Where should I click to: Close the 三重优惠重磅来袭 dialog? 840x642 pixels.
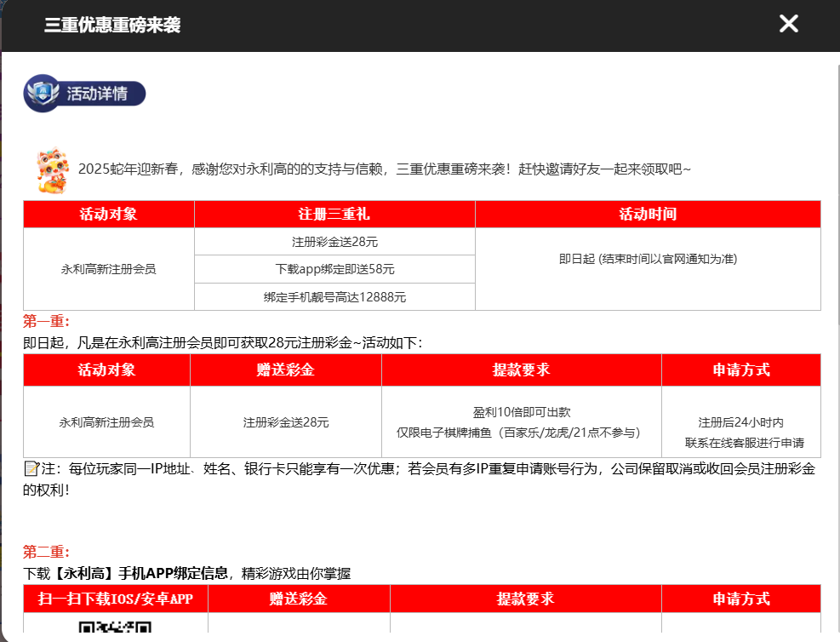point(788,24)
